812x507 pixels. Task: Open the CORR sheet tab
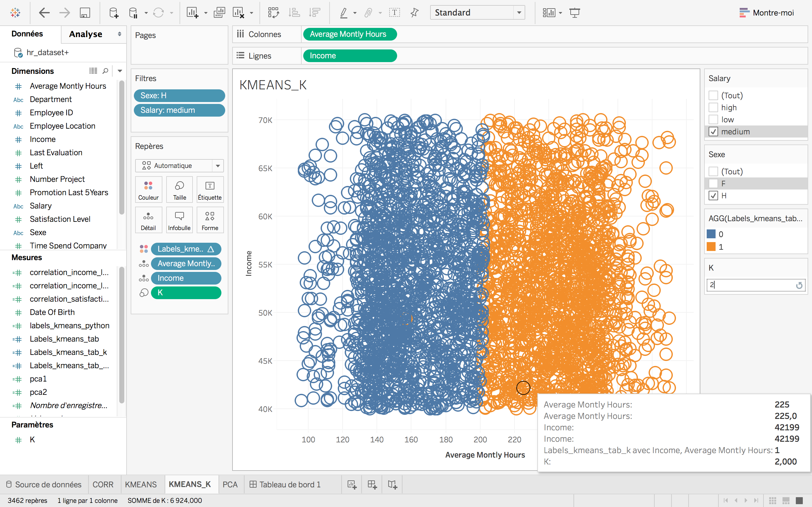tap(103, 484)
